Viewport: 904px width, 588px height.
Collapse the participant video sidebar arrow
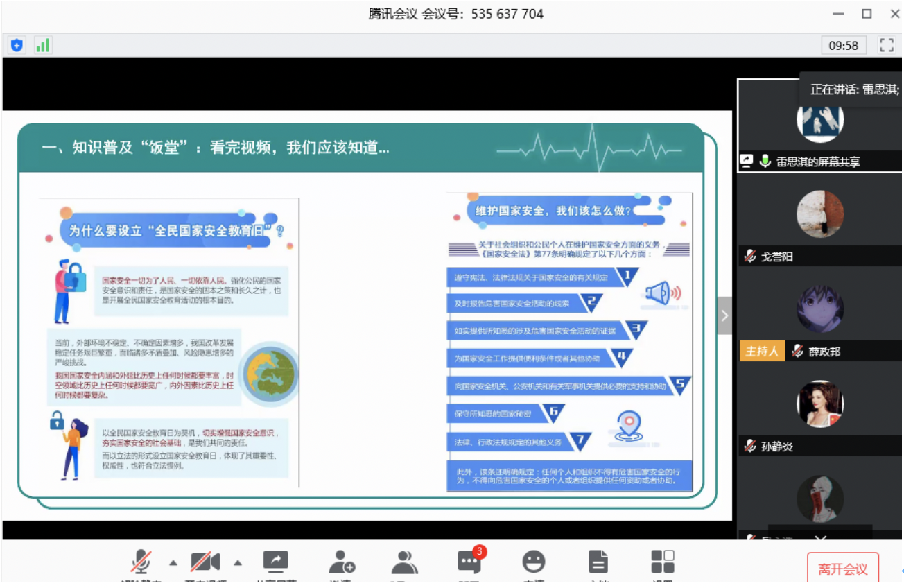pyautogui.click(x=724, y=316)
